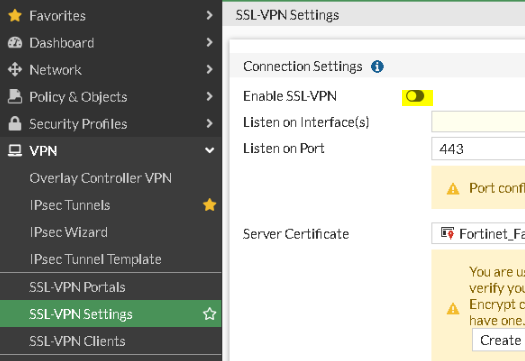Expand the Network menu chevron
525x361 pixels.
pyautogui.click(x=210, y=69)
